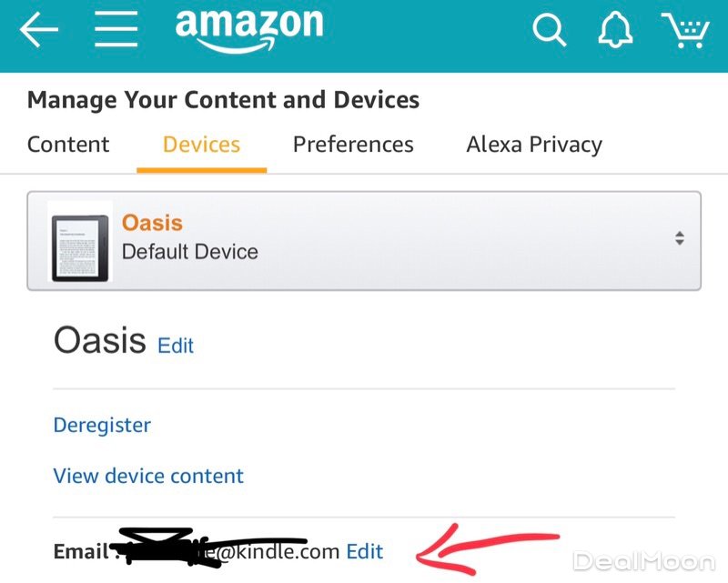
Task: Click the large Oasis device name heading
Action: 99,341
